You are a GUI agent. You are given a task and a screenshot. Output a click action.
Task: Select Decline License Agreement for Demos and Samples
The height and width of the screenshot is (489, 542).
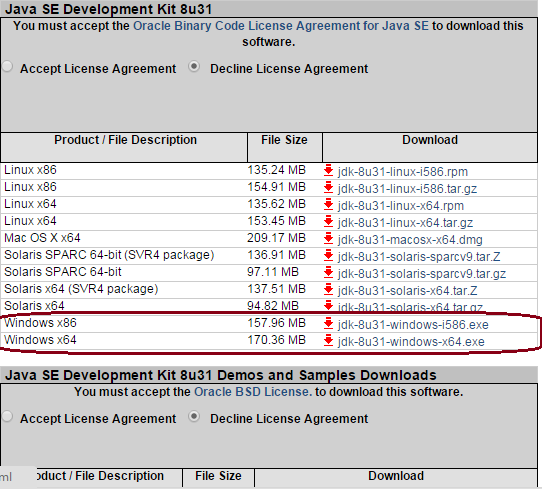pos(194,416)
